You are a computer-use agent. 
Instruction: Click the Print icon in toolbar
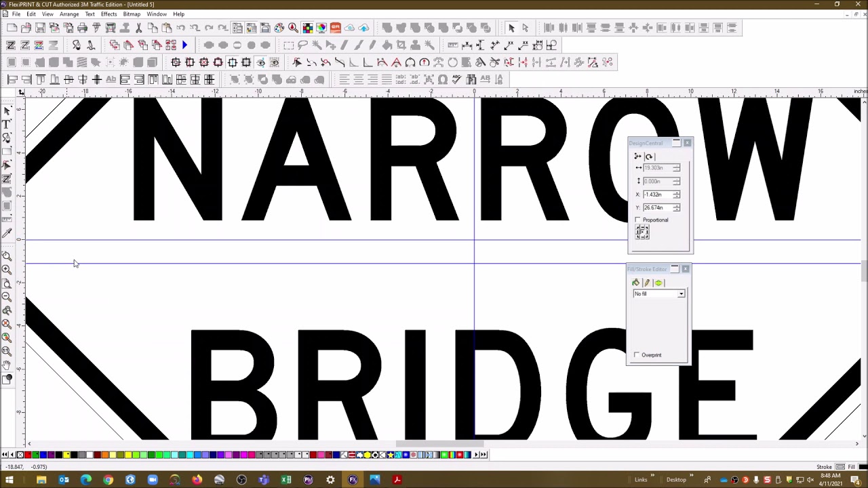82,28
